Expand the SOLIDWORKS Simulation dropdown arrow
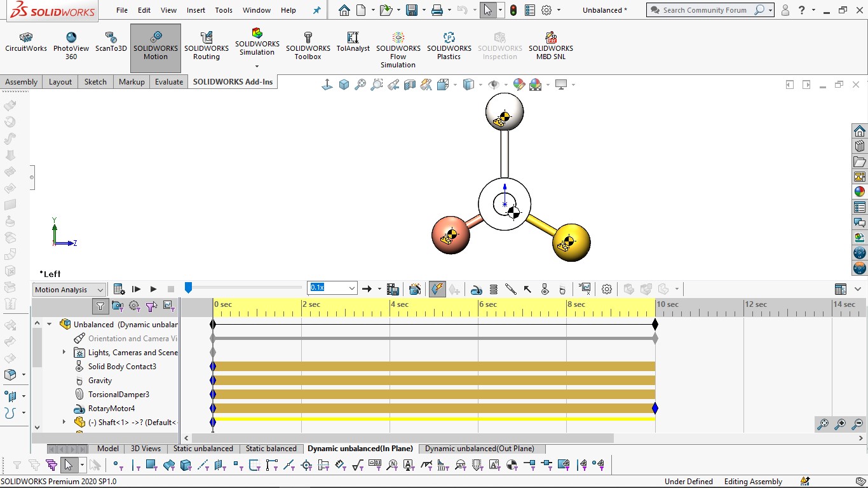The image size is (868, 488). tap(257, 66)
